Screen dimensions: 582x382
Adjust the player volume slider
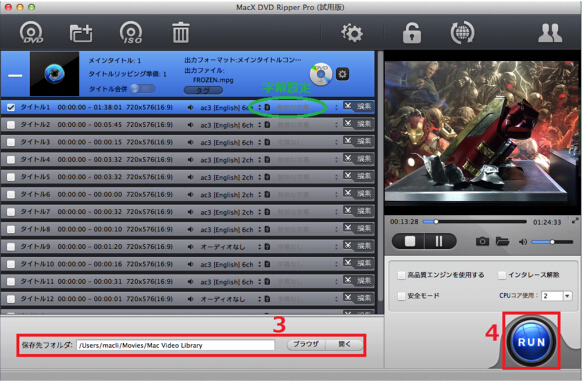click(x=552, y=242)
